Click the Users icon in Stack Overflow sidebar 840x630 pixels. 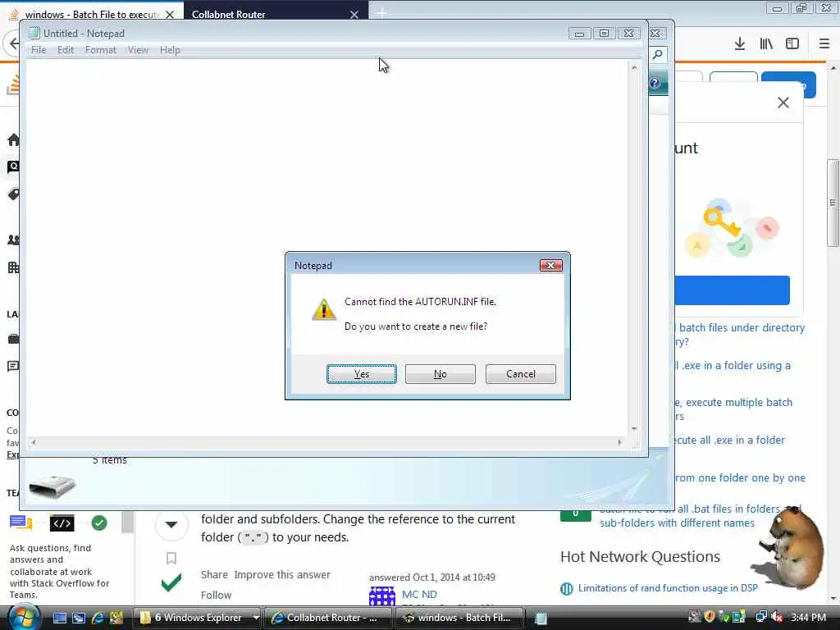[13, 240]
